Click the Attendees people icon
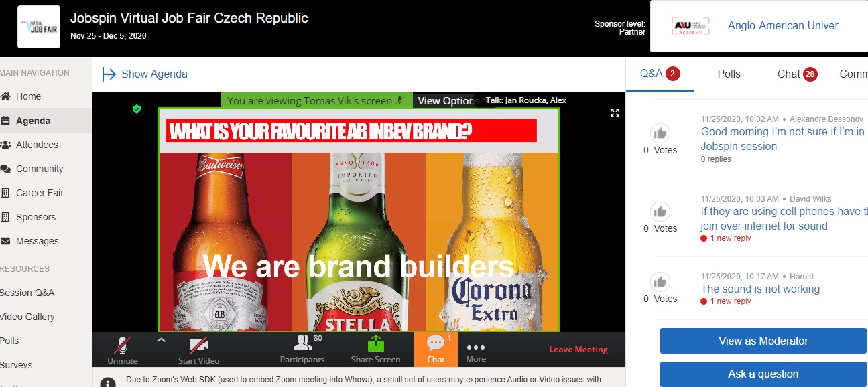This screenshot has height=387, width=868. click(x=6, y=145)
